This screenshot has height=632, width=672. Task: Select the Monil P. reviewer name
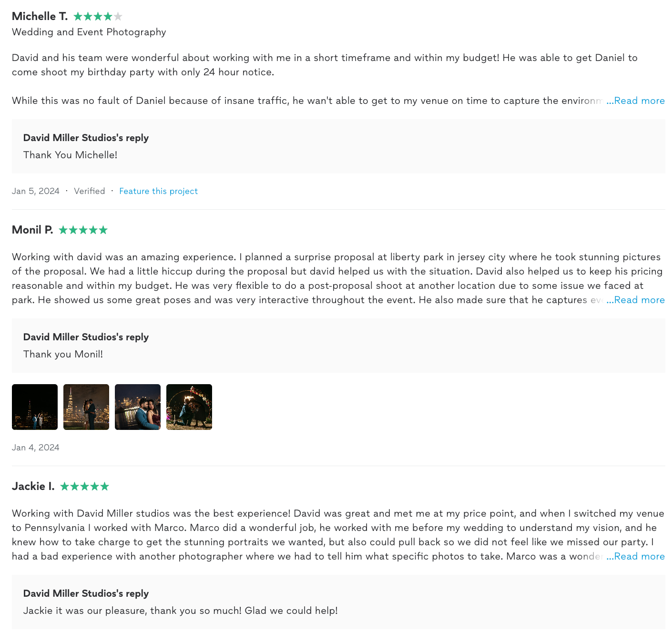tap(32, 230)
